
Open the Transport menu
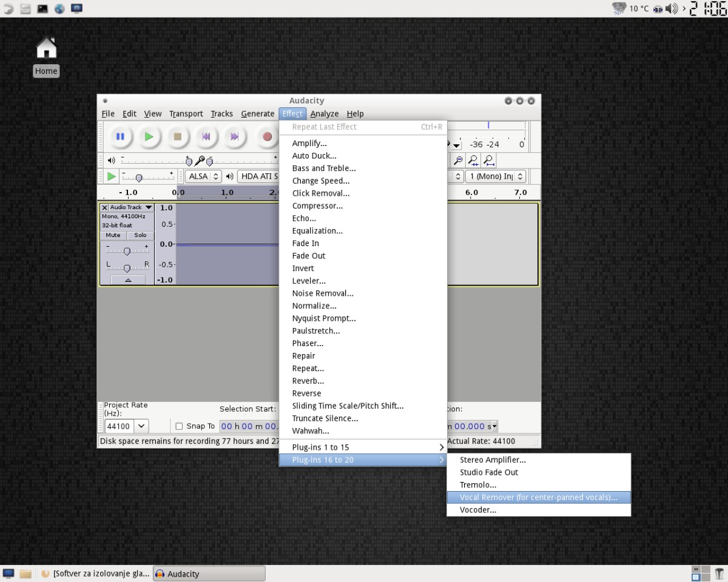point(186,113)
